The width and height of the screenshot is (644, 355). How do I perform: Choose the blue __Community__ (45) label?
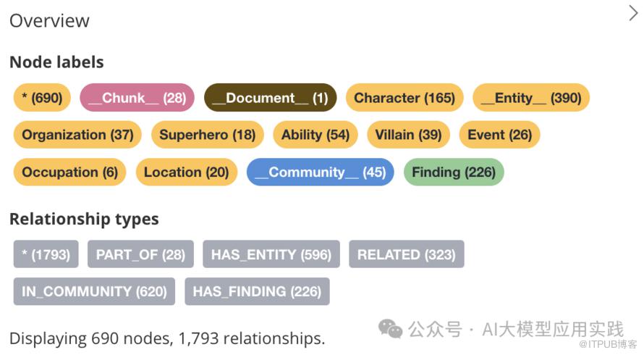point(320,172)
